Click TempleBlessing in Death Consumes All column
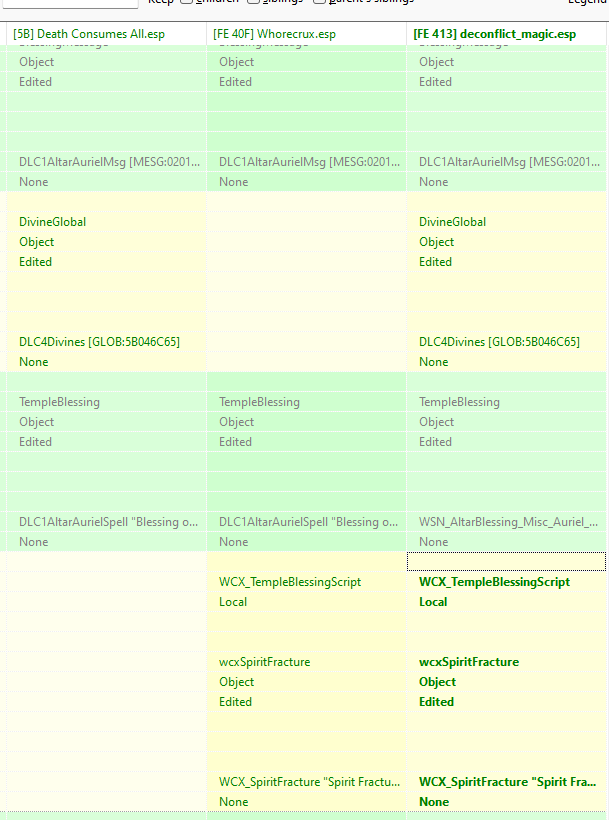Screen dimensions: 609x820 point(59,402)
